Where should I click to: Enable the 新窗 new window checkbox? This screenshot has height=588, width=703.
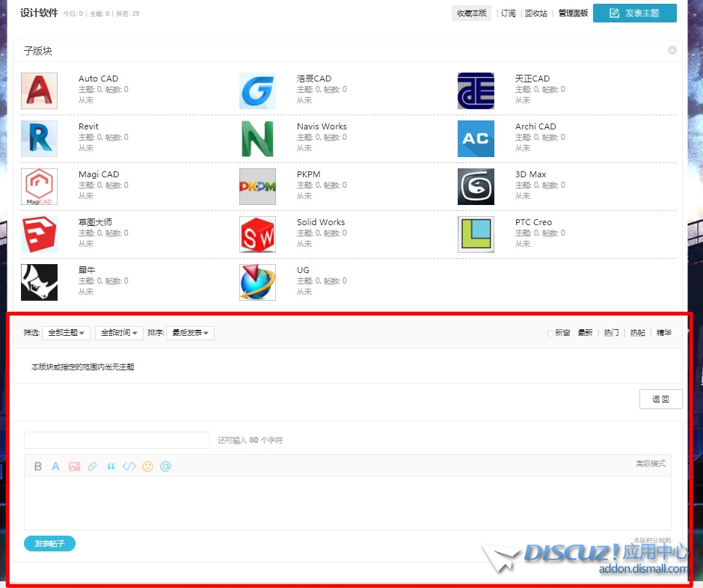tap(550, 333)
